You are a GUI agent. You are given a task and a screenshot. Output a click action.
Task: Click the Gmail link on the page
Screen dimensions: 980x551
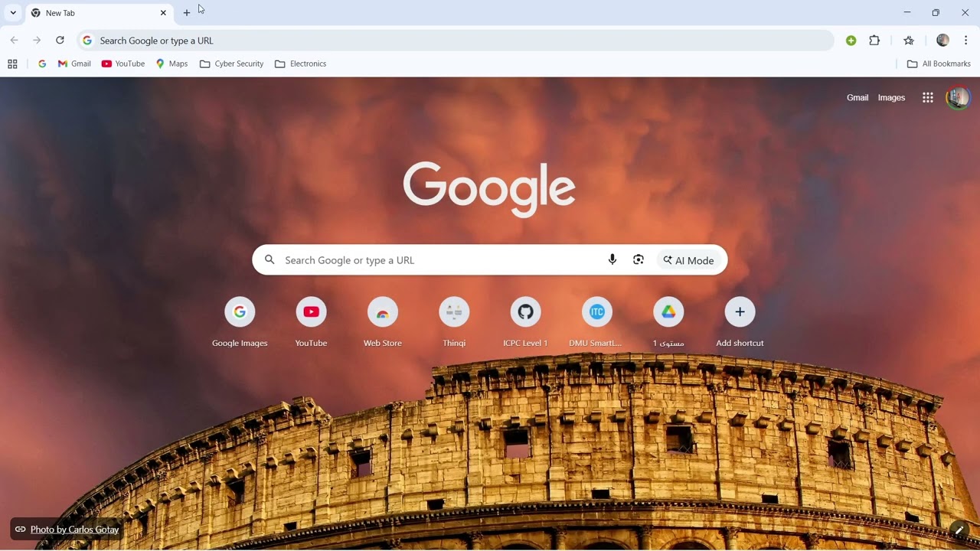point(857,98)
